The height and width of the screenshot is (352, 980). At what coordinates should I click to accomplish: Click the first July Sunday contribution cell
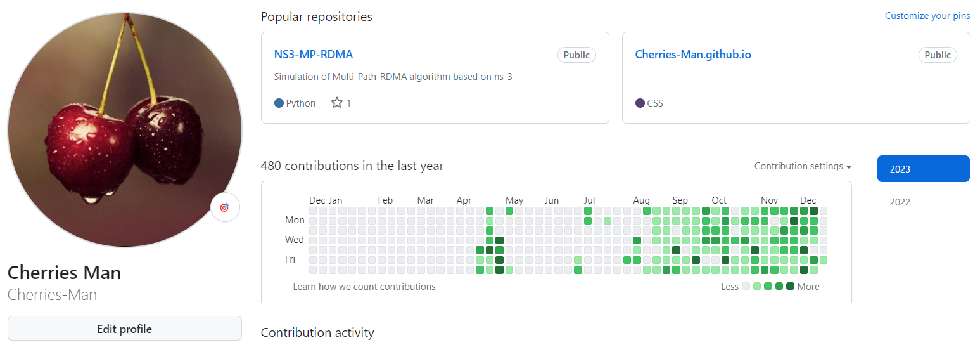coord(588,211)
